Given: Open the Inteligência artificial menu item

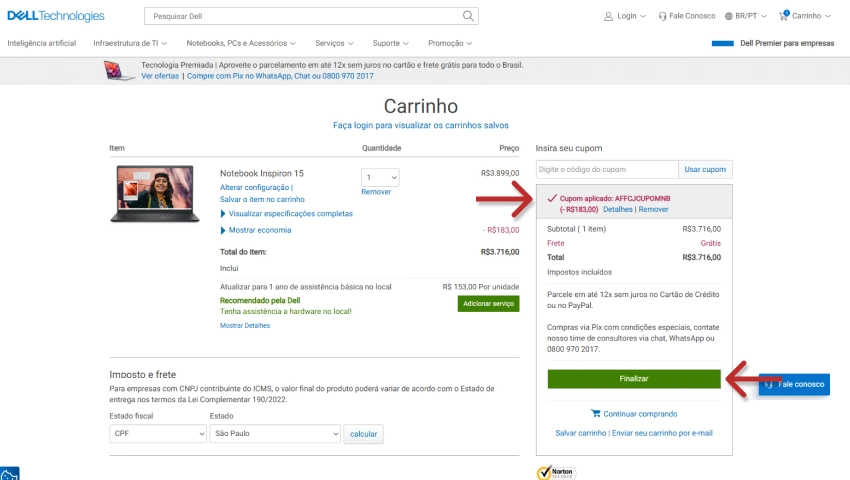Looking at the screenshot, I should pos(42,43).
